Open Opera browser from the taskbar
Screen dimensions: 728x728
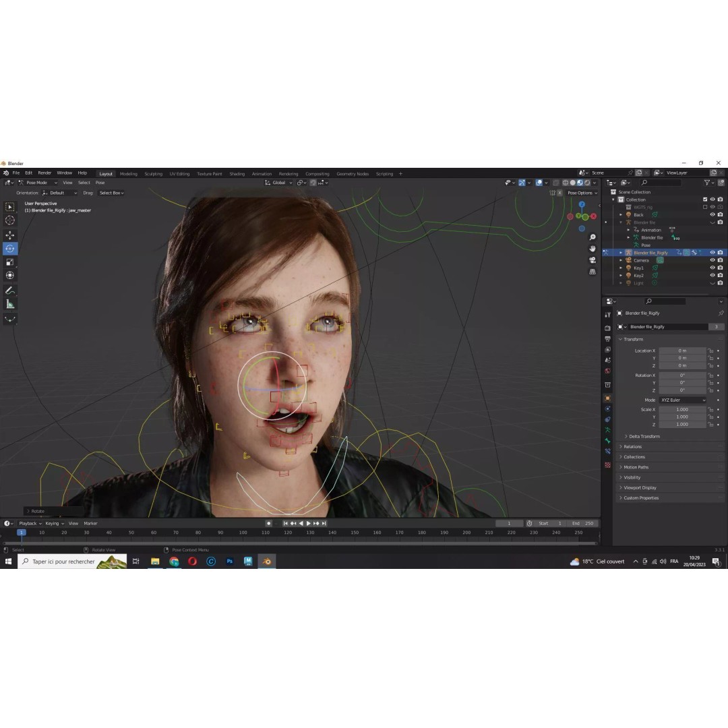pyautogui.click(x=192, y=562)
